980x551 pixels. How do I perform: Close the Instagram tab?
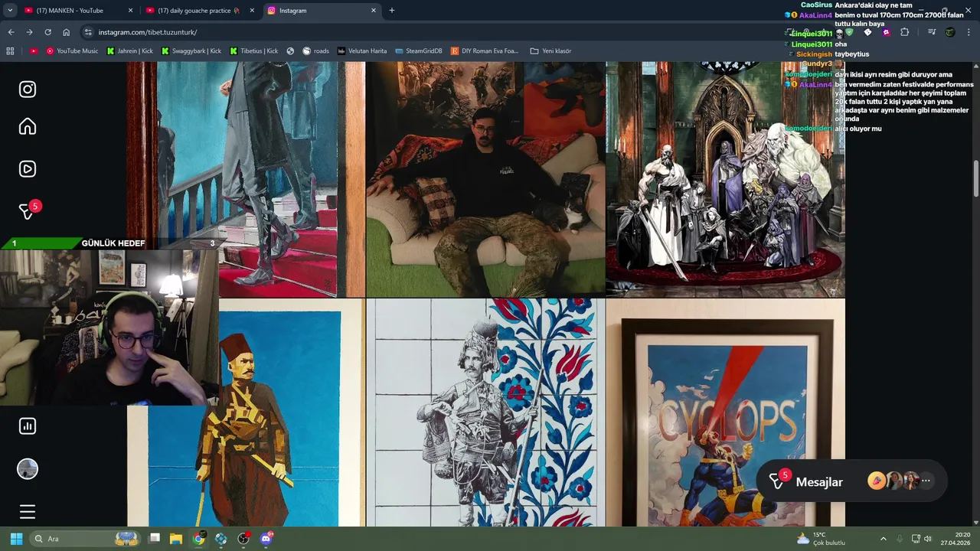pyautogui.click(x=374, y=11)
